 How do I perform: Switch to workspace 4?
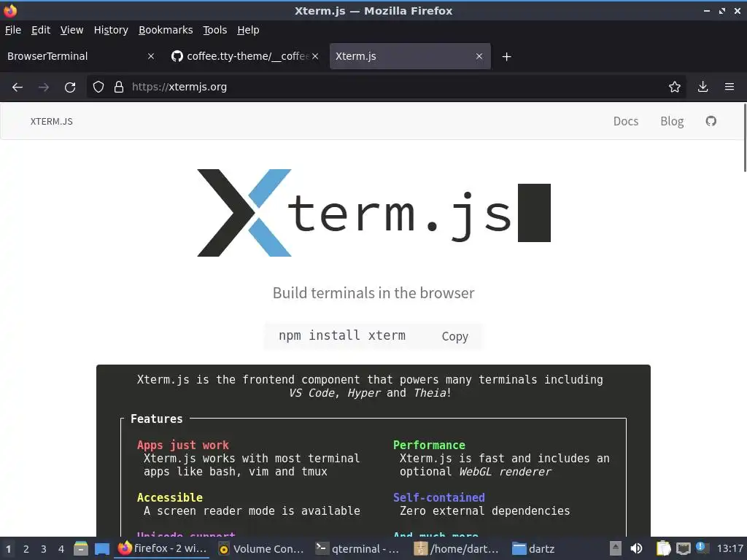pos(61,549)
